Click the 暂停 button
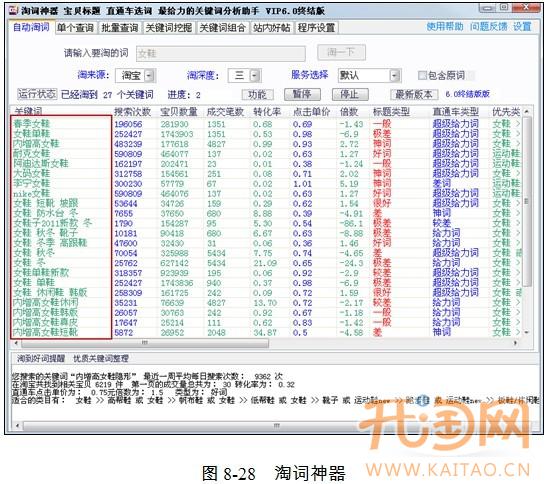Screen dimensions: 546x484 pyautogui.click(x=302, y=94)
